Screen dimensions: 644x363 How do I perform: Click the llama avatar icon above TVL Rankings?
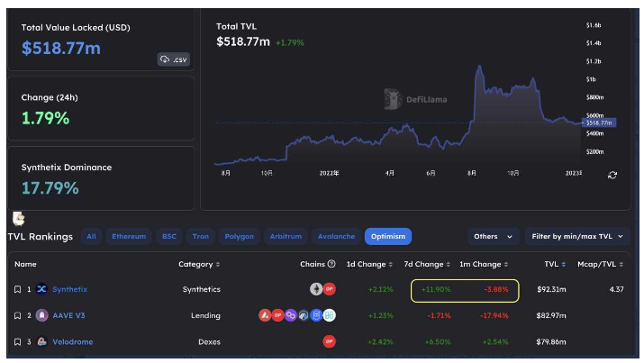click(x=19, y=219)
